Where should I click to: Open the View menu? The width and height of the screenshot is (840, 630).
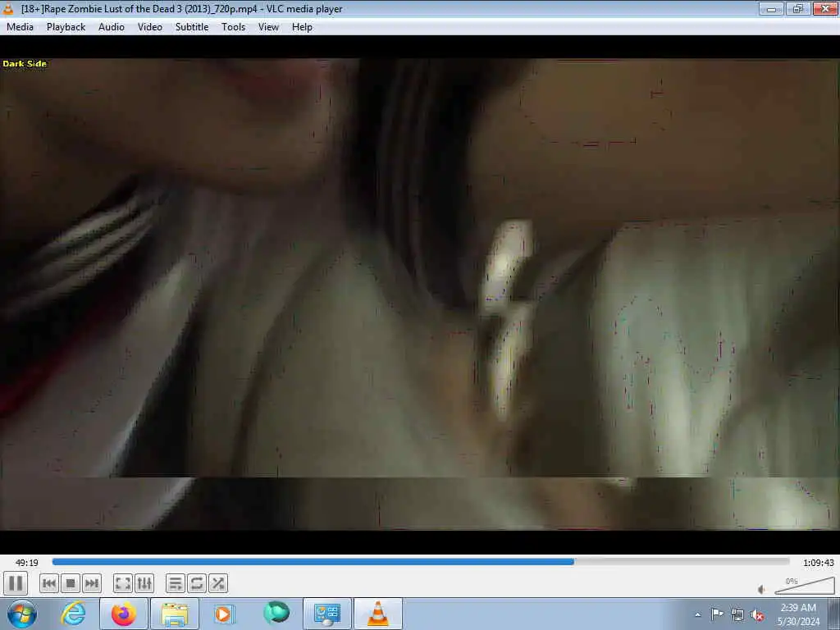click(268, 27)
